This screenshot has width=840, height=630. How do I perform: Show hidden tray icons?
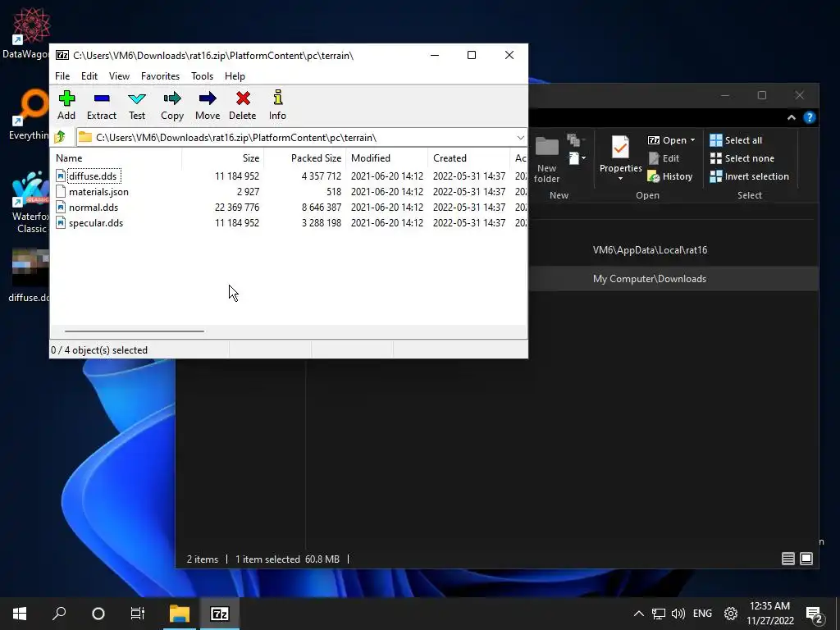pos(638,614)
